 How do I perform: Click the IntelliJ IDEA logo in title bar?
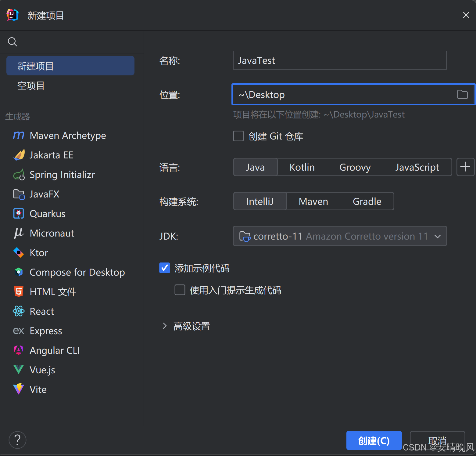pyautogui.click(x=13, y=15)
